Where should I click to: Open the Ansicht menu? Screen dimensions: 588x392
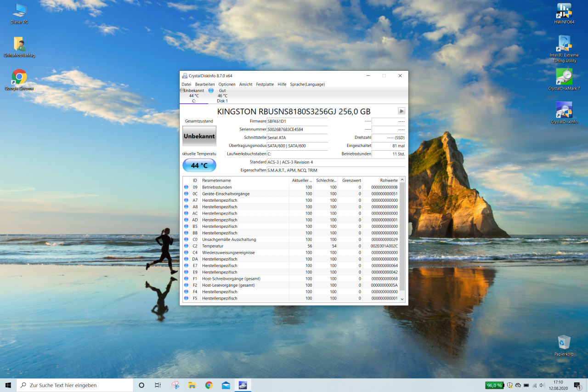246,84
